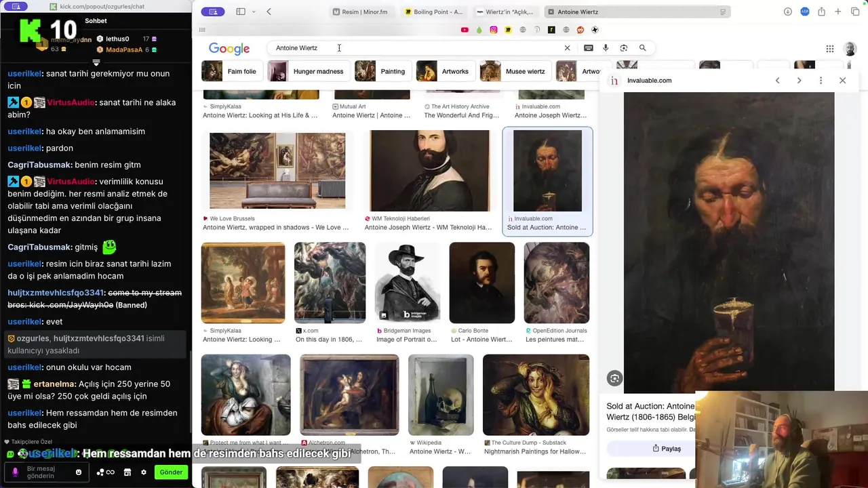Switch to Boiling Point tab
This screenshot has width=868, height=488.
[x=434, y=12]
